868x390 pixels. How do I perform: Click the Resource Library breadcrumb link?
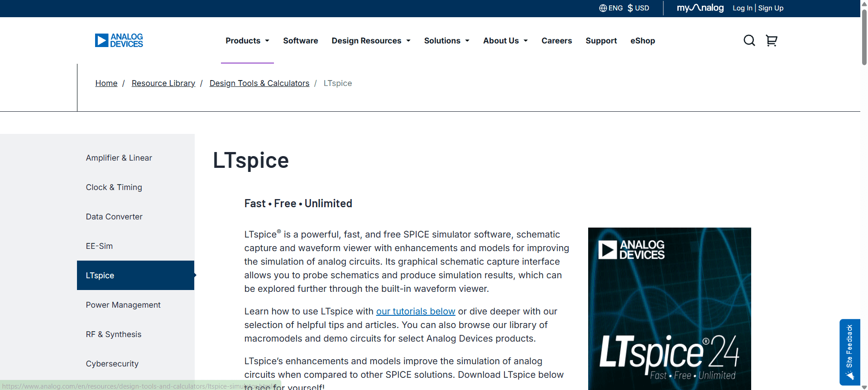point(163,83)
